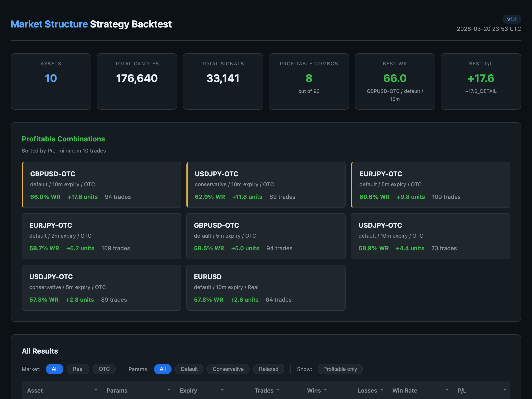Click the 2026-03-20 23:53 UTC timestamp
The width and height of the screenshot is (532, 399).
(489, 29)
